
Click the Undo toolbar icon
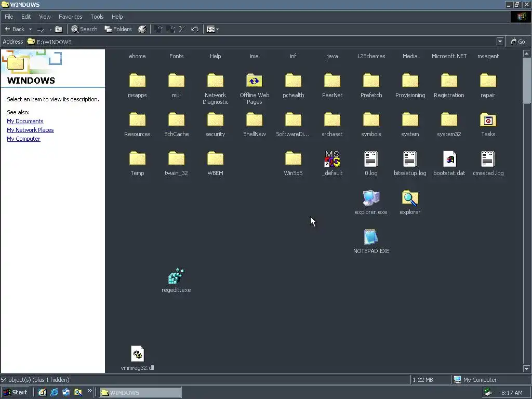195,29
